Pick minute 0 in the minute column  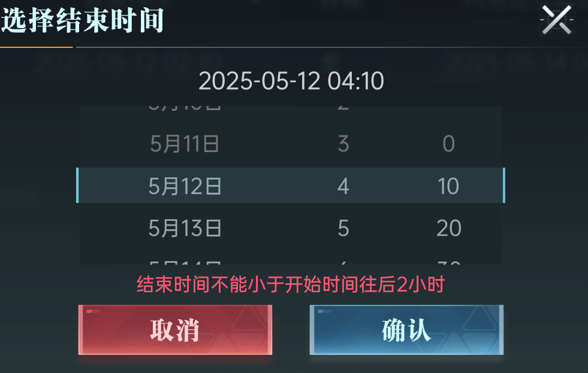449,144
